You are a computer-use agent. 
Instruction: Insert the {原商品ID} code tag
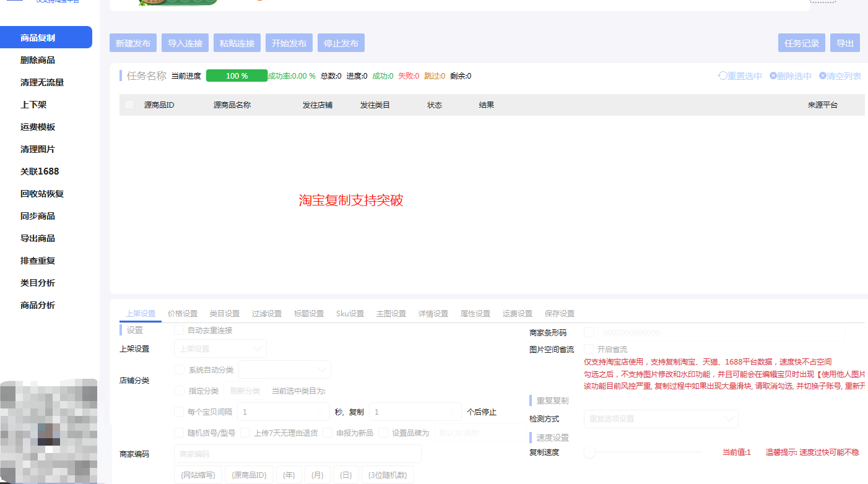click(249, 475)
